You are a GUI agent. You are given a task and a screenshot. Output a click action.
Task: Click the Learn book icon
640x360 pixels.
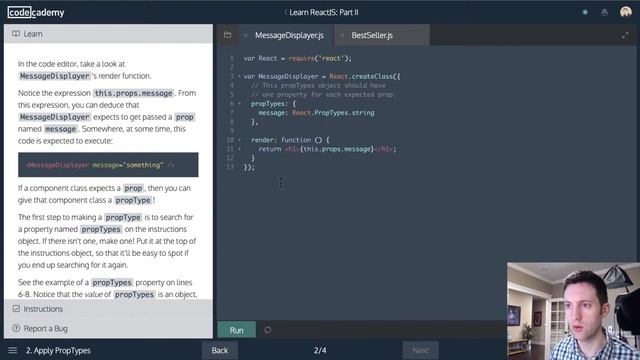(16, 33)
